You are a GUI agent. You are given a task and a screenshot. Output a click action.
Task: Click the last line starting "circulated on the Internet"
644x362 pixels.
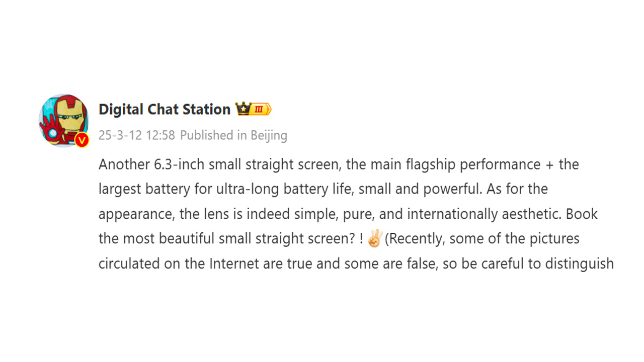[356, 263]
